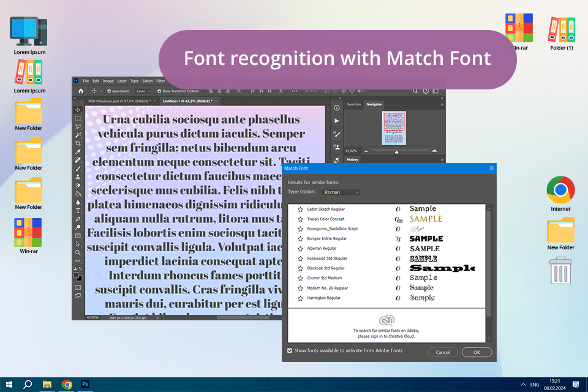Favorite the Courier Std Medium font

click(x=300, y=278)
